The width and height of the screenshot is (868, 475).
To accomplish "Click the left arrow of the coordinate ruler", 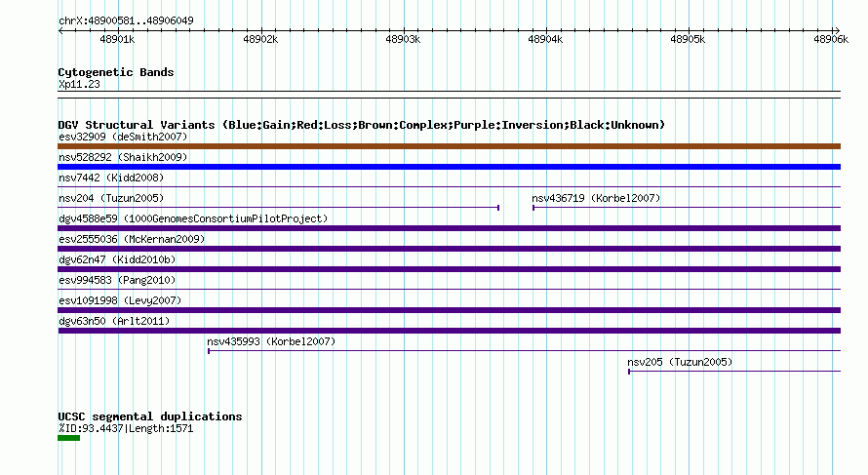I will pyautogui.click(x=60, y=31).
